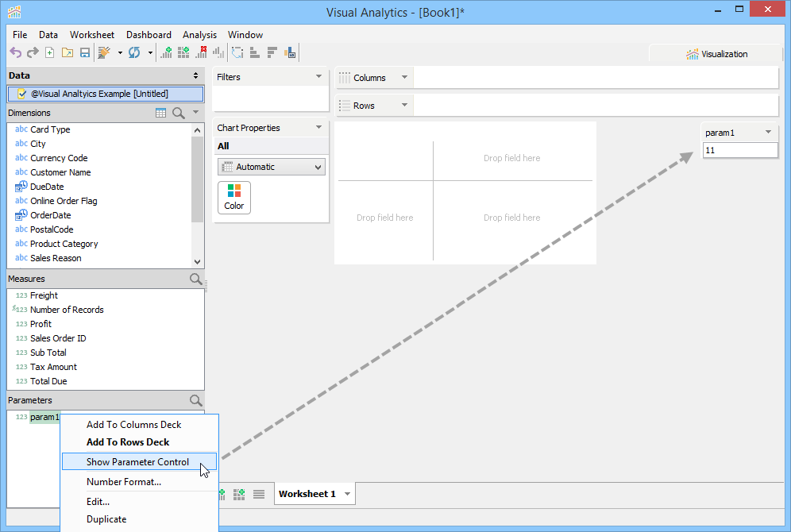791x532 pixels.
Task: Select the Card Type dimension
Action: coord(50,129)
